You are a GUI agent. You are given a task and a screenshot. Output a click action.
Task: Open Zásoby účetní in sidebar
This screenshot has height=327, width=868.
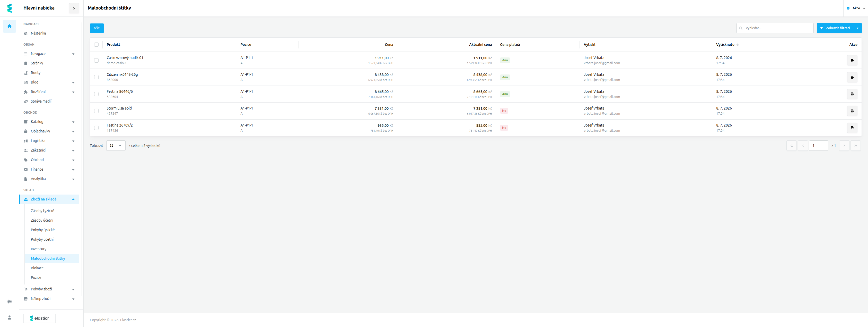tap(42, 220)
